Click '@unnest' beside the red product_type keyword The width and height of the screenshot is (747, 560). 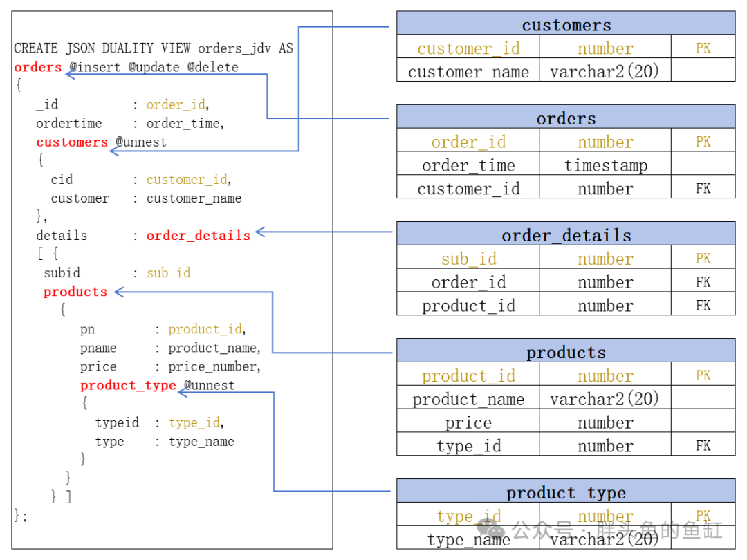click(209, 385)
